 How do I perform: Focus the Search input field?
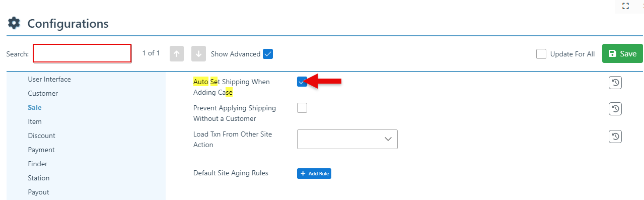[82, 53]
